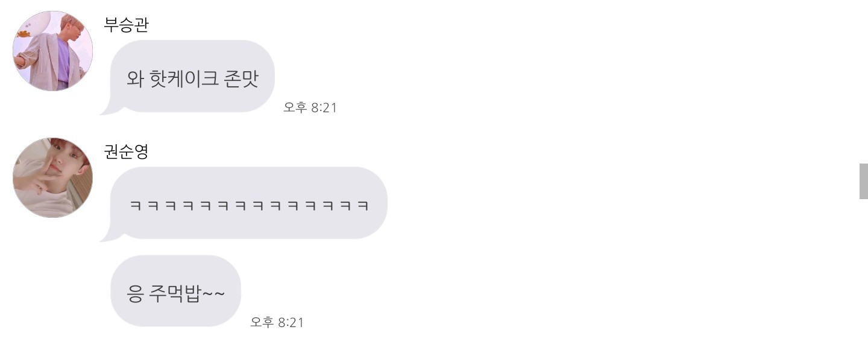Click the scrollbar track below the thumb
Screen dimensions: 868x347
863,273
